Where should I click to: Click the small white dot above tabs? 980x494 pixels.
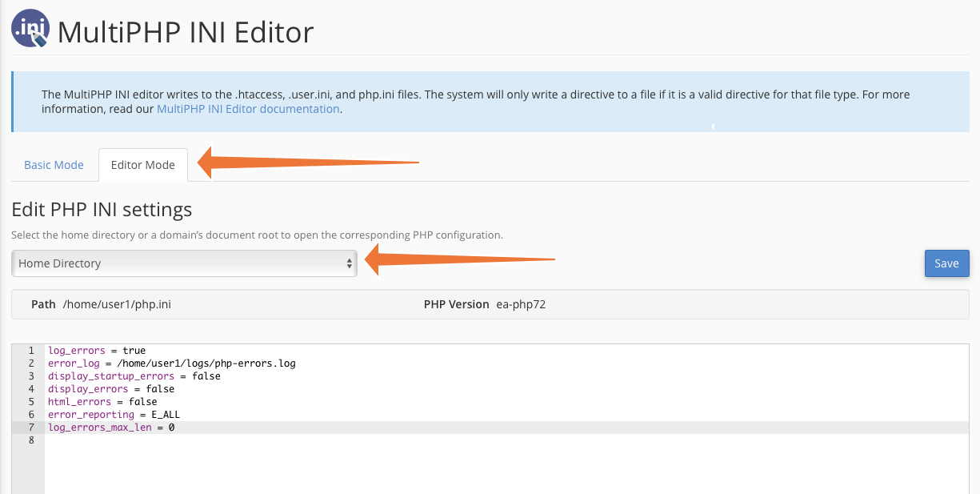(x=711, y=127)
